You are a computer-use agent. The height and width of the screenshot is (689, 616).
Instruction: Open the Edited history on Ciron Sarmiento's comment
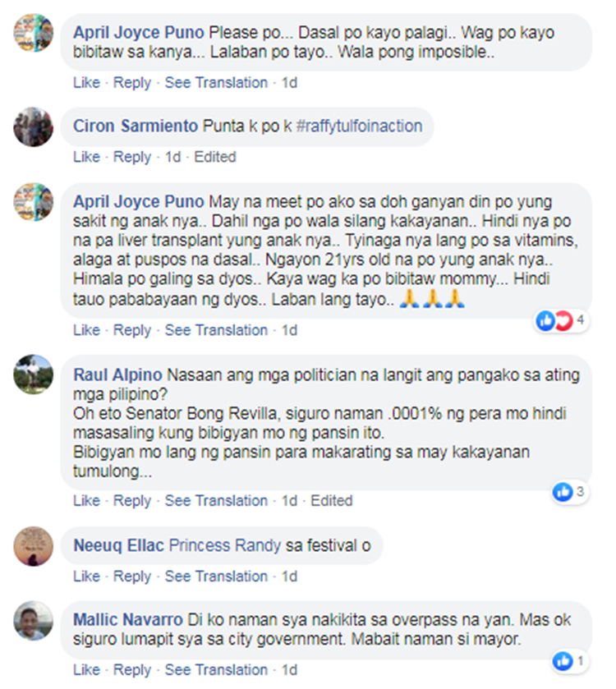(215, 157)
